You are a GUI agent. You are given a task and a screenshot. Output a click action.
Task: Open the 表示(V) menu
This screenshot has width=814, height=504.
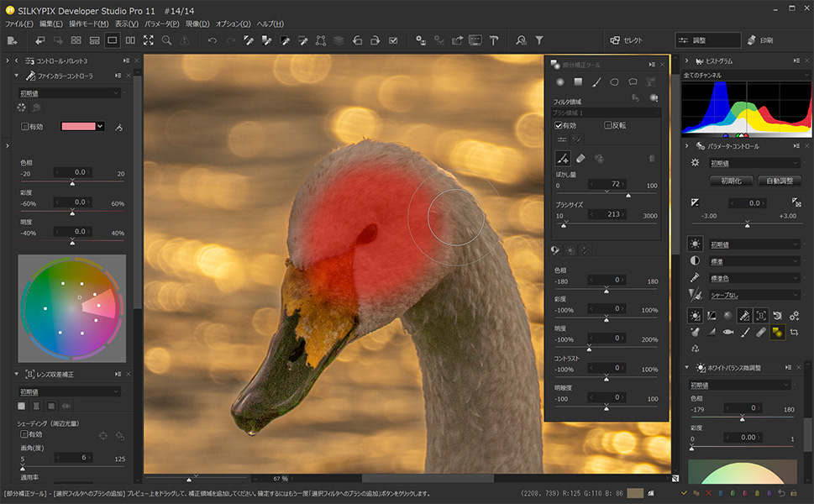127,24
